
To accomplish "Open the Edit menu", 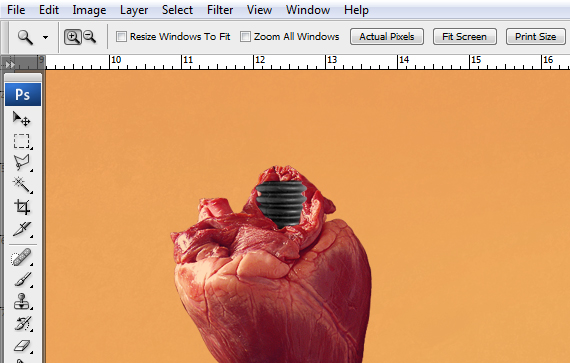I will [x=49, y=10].
